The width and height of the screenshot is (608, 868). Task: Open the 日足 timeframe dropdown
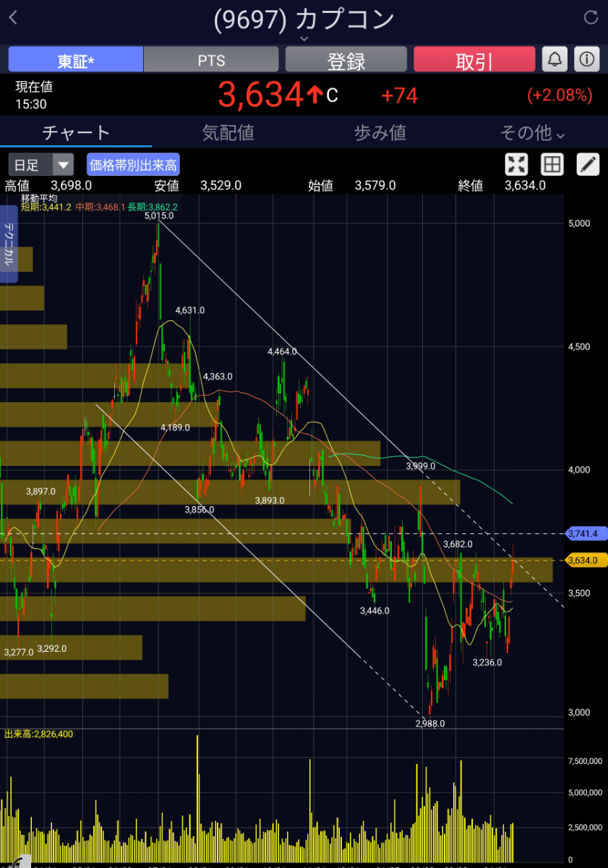coord(41,164)
